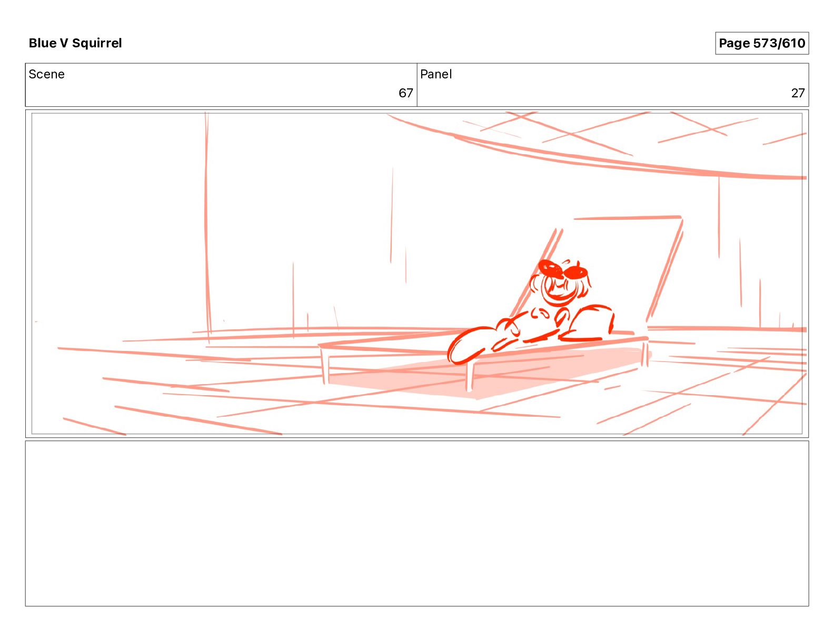Screen dimensions: 834x644
Task: Click the 'Scene' label
Action: (47, 74)
